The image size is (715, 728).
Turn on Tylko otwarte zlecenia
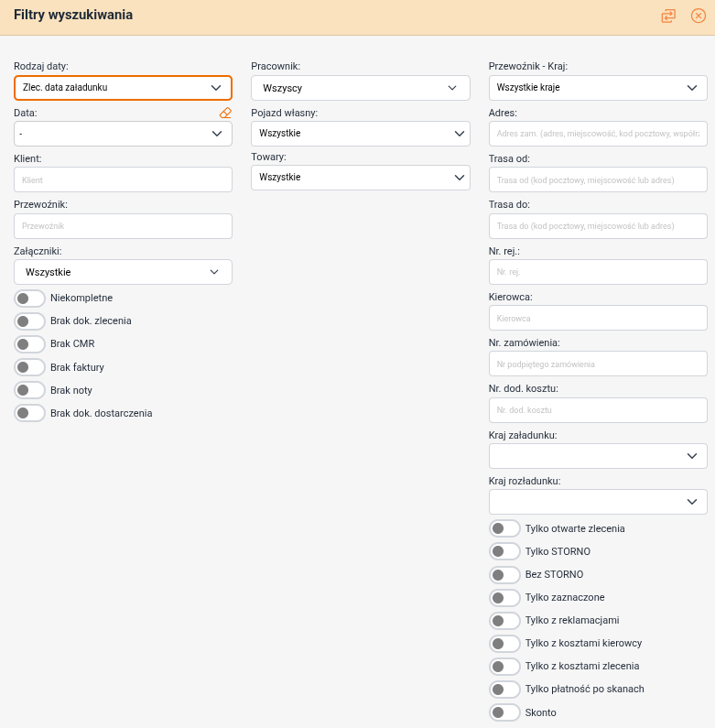505,528
